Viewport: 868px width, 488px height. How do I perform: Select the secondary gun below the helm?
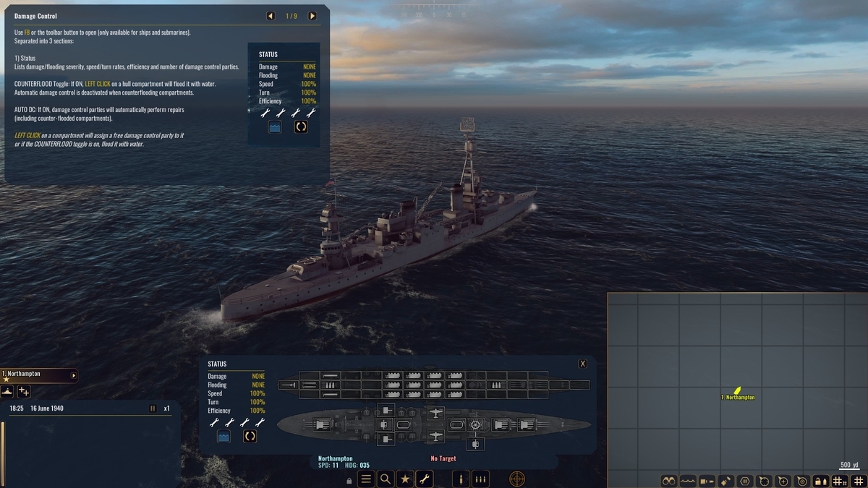pos(475,442)
